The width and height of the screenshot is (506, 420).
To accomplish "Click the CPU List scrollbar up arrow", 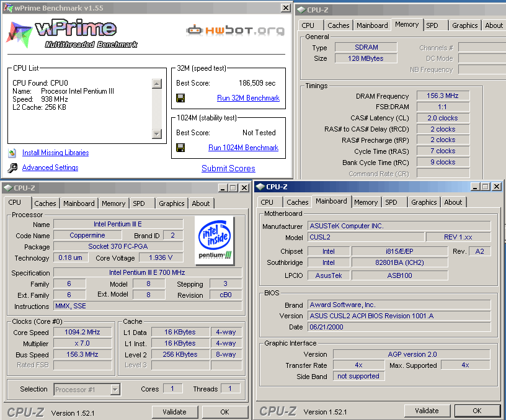I will (156, 83).
